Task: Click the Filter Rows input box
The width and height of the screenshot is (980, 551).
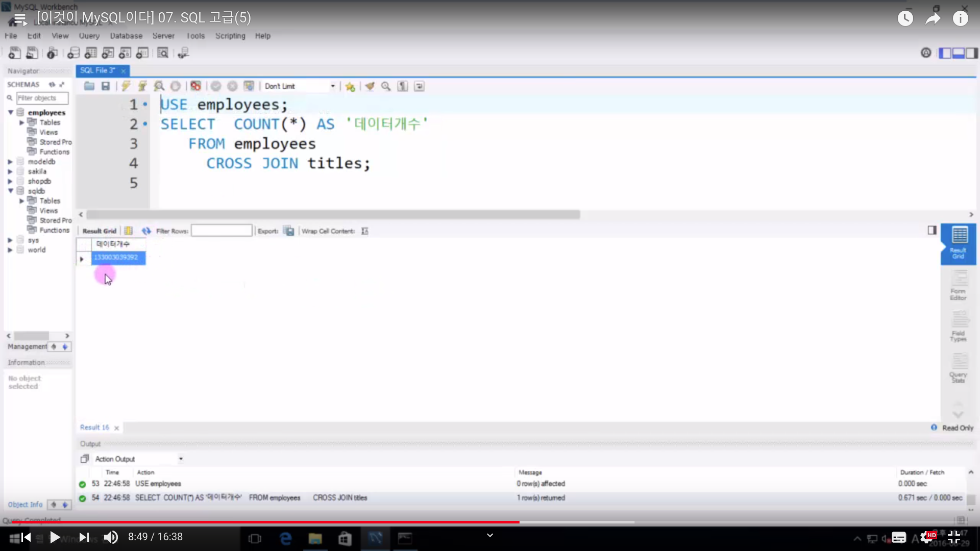Action: pos(222,231)
